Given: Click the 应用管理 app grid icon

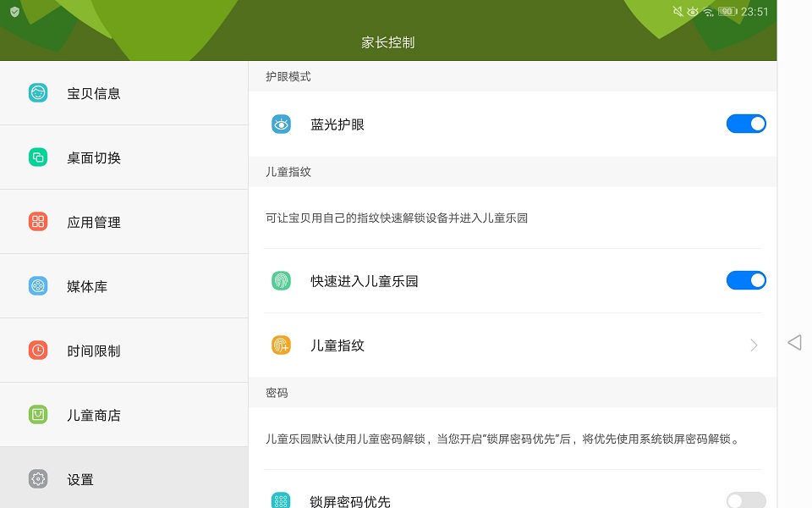Looking at the screenshot, I should pos(38,221).
